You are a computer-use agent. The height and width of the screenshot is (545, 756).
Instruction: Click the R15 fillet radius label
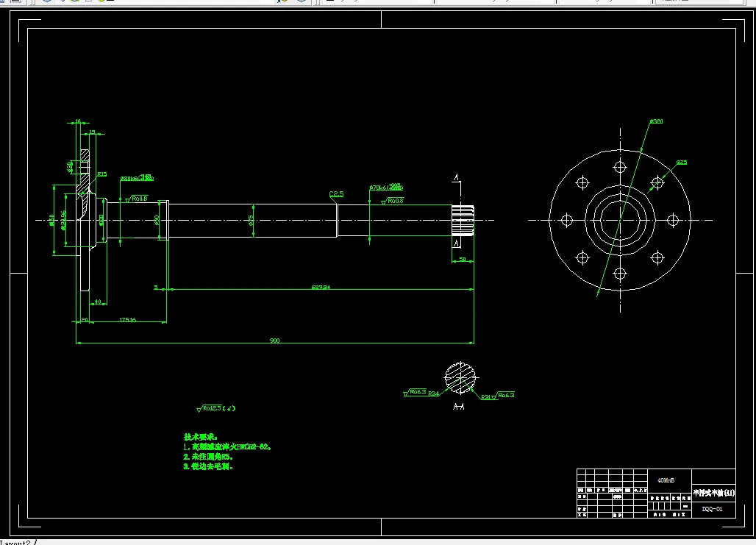click(x=101, y=174)
